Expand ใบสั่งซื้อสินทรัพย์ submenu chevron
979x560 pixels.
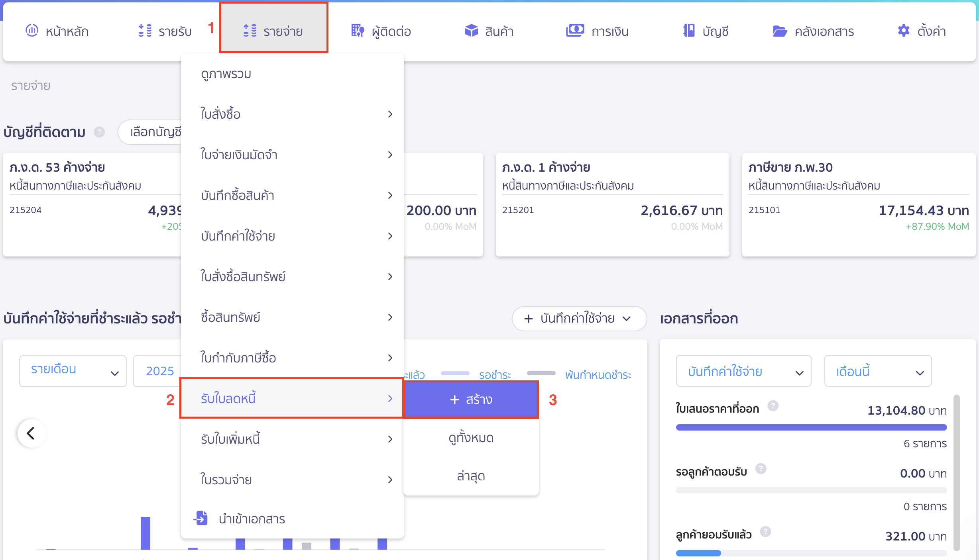[x=390, y=277]
